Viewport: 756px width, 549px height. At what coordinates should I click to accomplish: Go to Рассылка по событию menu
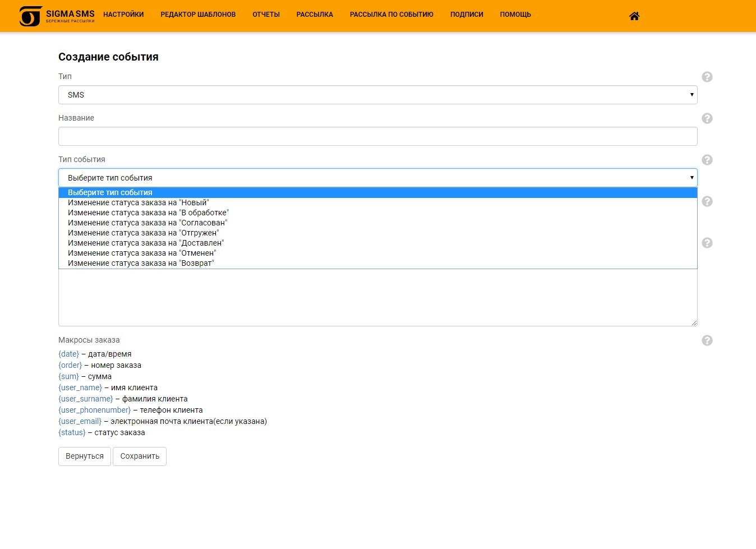tap(391, 15)
